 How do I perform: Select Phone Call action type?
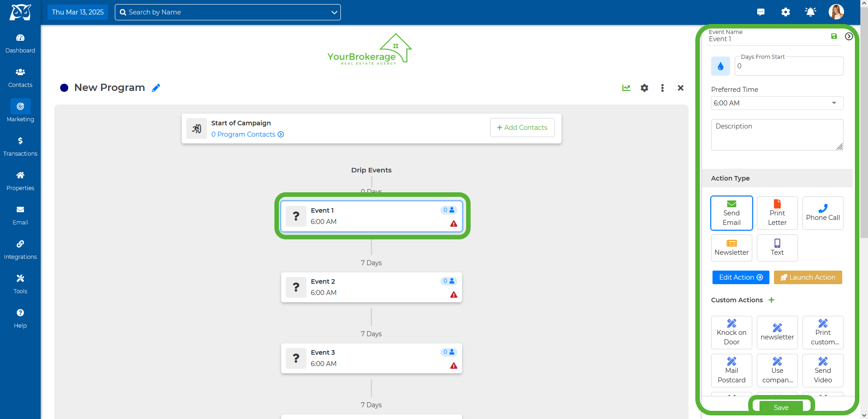point(823,213)
